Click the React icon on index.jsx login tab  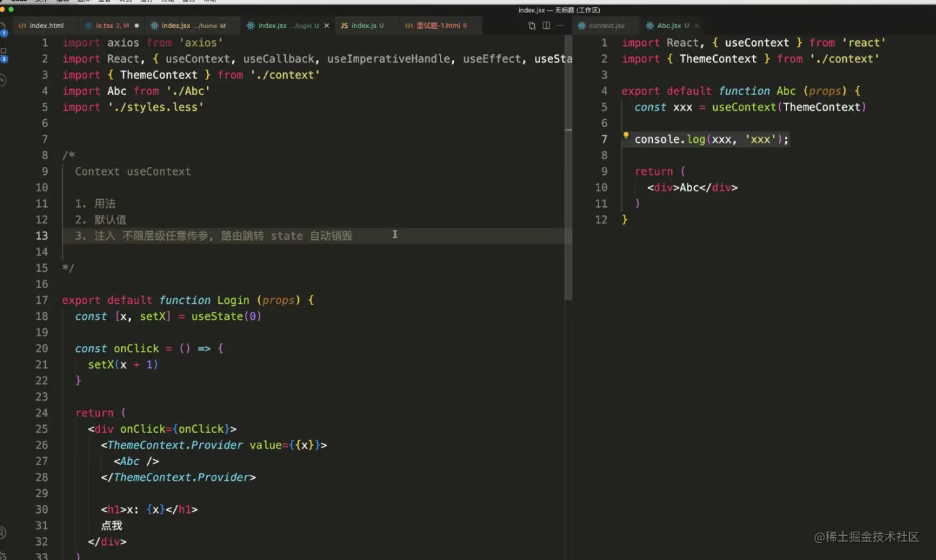[250, 26]
